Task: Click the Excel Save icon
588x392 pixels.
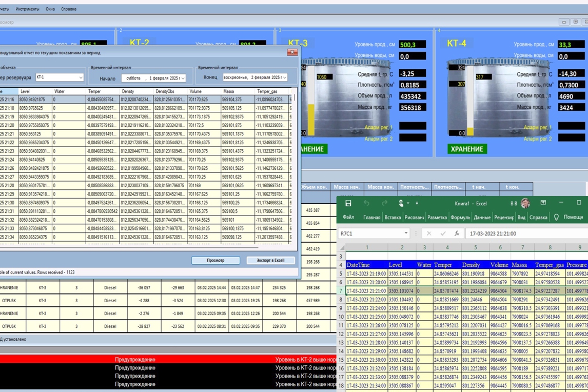Action: click(348, 204)
